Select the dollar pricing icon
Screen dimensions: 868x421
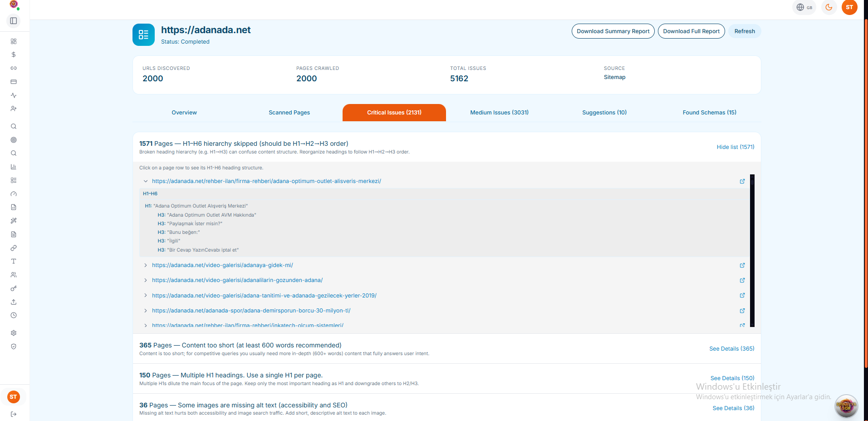tap(14, 54)
